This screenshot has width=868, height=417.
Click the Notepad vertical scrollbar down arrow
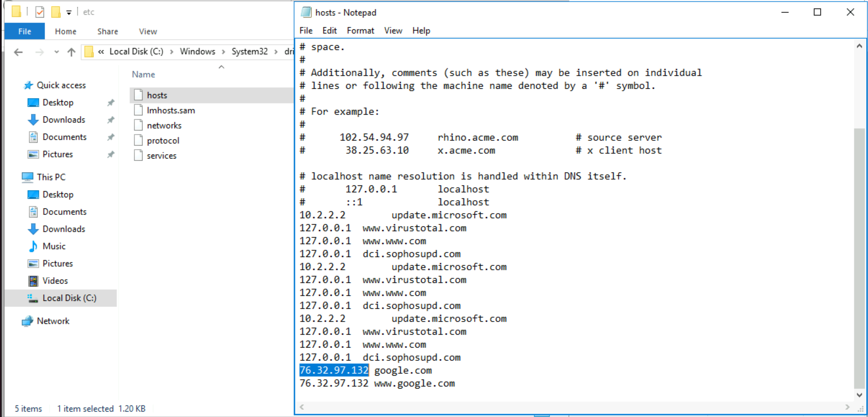pyautogui.click(x=860, y=395)
